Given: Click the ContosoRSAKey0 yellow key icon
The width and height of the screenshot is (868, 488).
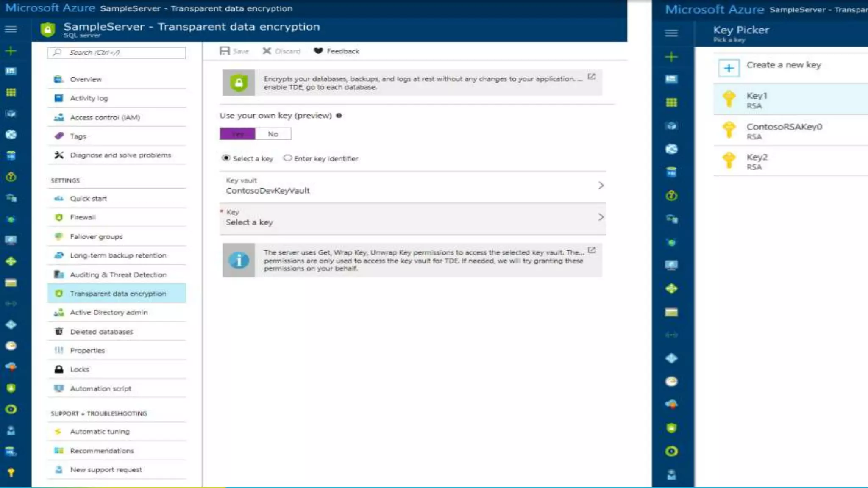Looking at the screenshot, I should pos(729,130).
